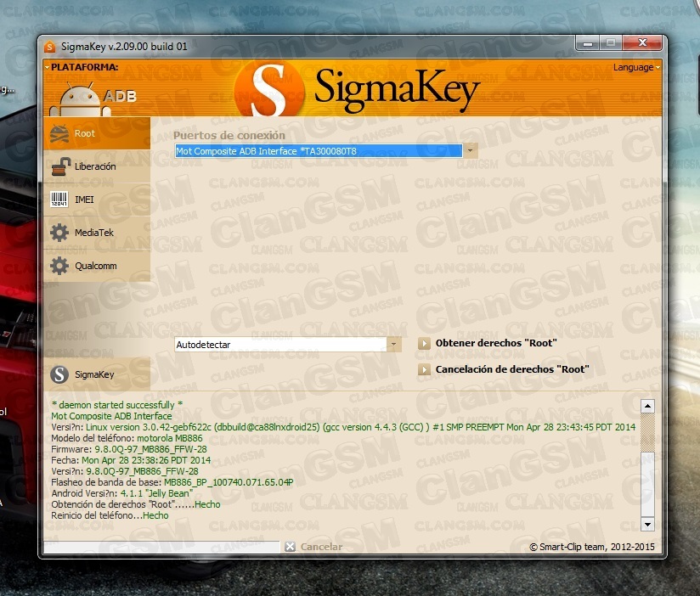Screen dimensions: 700x596
Task: Click the SigmaKey title bar app icon
Action: pos(49,47)
